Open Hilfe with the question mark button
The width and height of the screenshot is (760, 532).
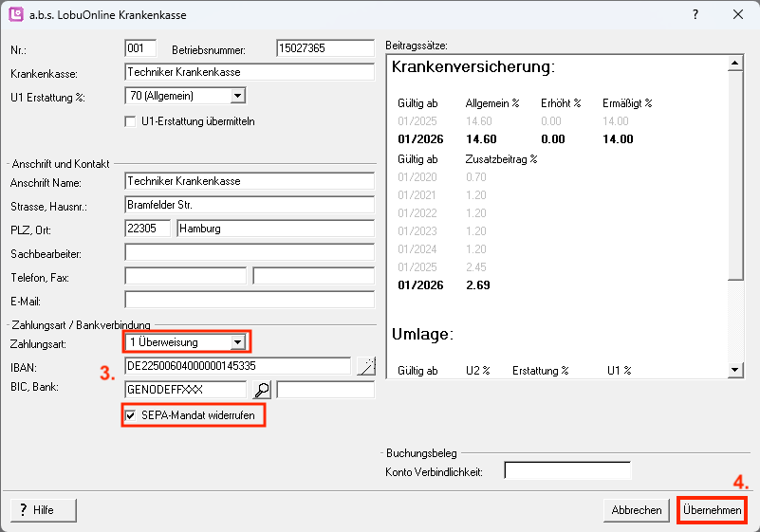tap(44, 510)
